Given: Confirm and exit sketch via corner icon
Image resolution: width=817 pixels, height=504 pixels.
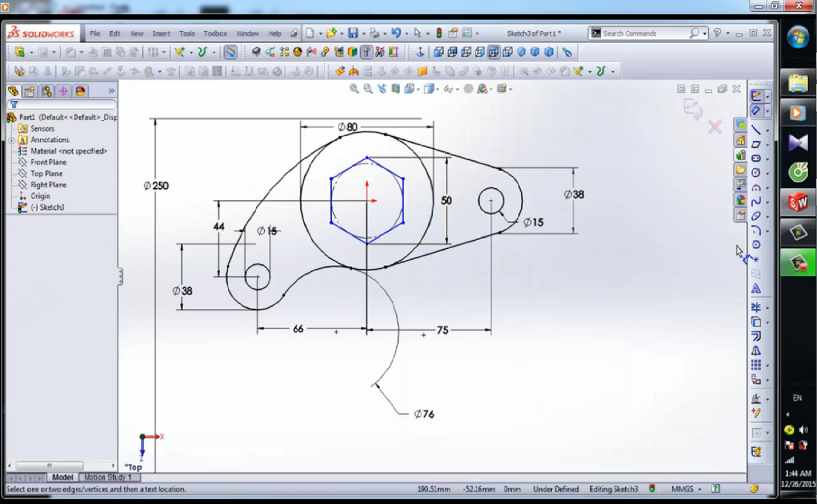Looking at the screenshot, I should tap(692, 109).
